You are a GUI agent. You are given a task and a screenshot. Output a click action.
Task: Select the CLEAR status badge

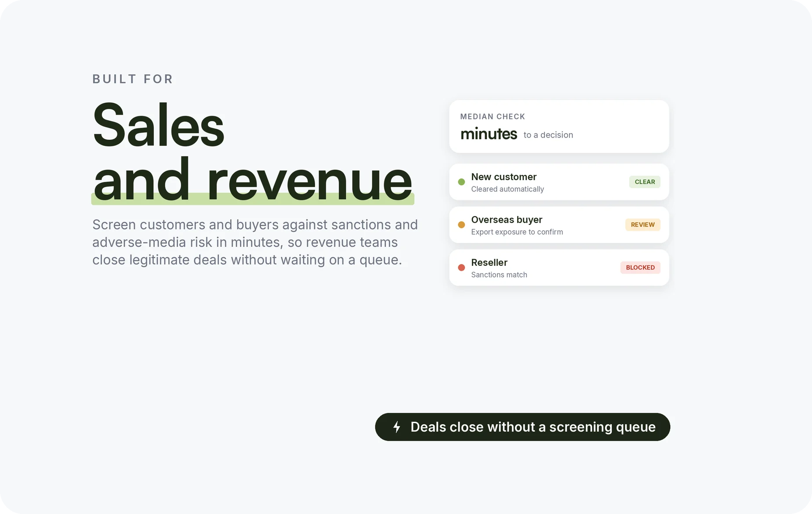[x=645, y=182]
